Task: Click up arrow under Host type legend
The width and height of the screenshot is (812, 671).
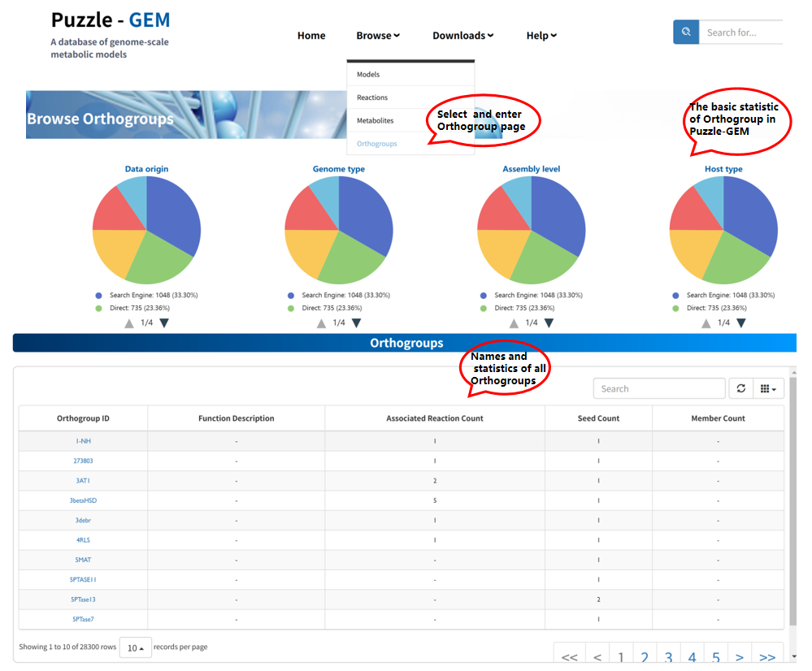Action: (706, 323)
